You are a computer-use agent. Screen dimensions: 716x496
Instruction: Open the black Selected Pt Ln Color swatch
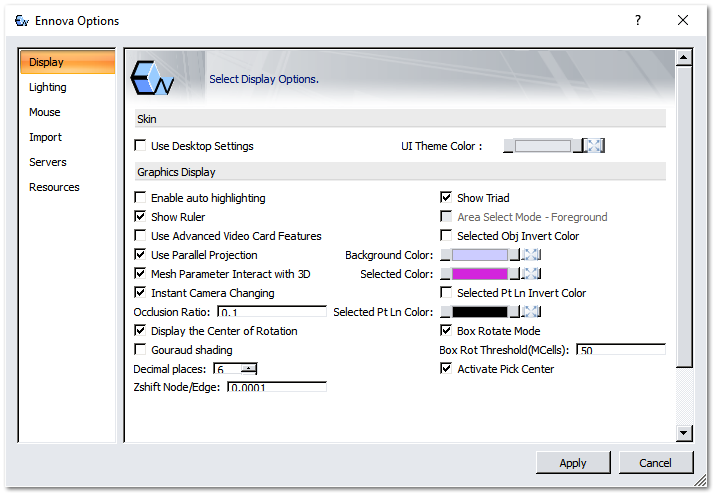pos(479,312)
